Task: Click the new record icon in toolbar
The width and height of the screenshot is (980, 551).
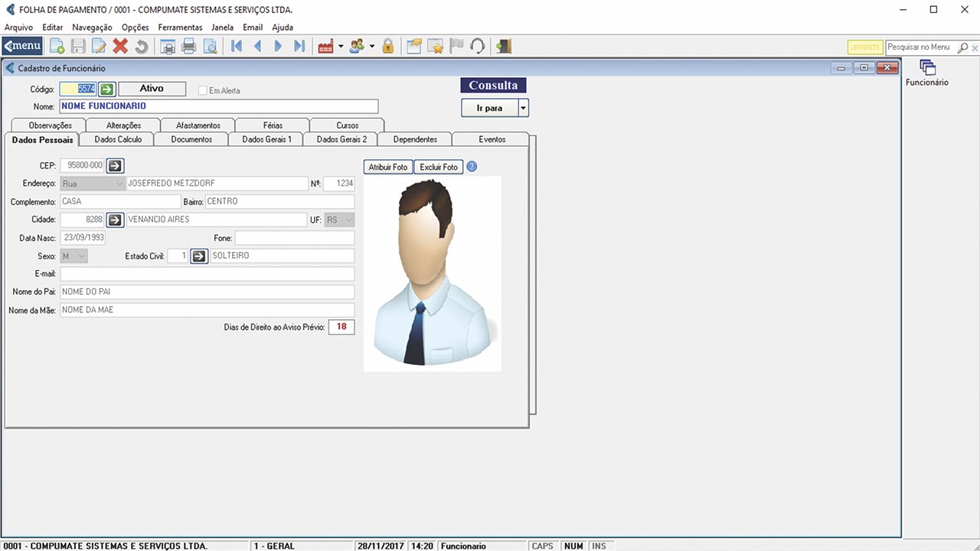Action: [57, 47]
